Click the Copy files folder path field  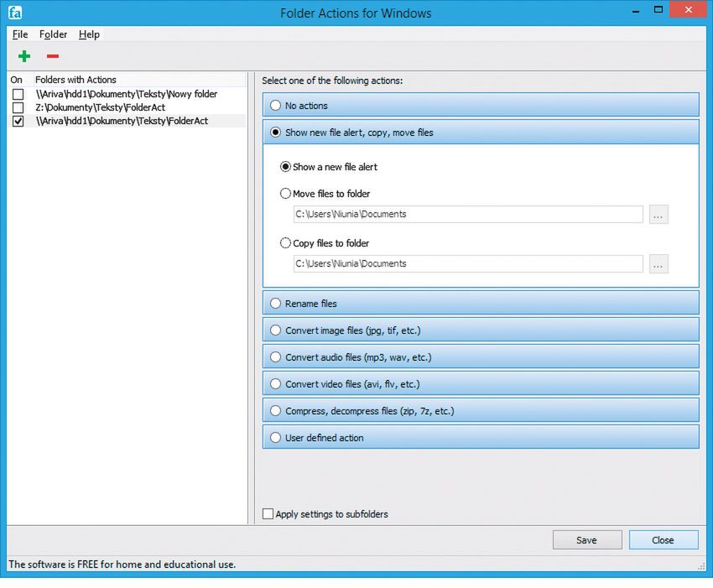(x=468, y=263)
